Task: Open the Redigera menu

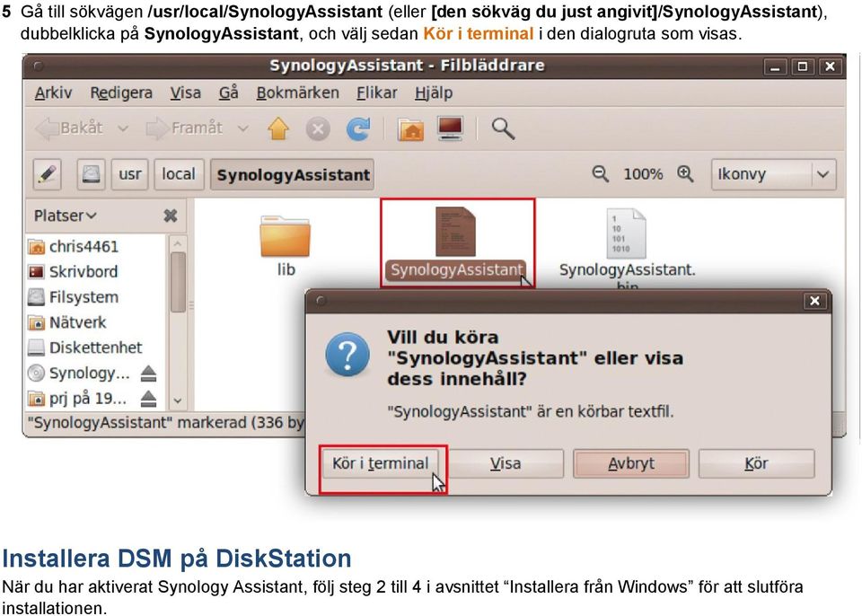Action: pyautogui.click(x=121, y=93)
